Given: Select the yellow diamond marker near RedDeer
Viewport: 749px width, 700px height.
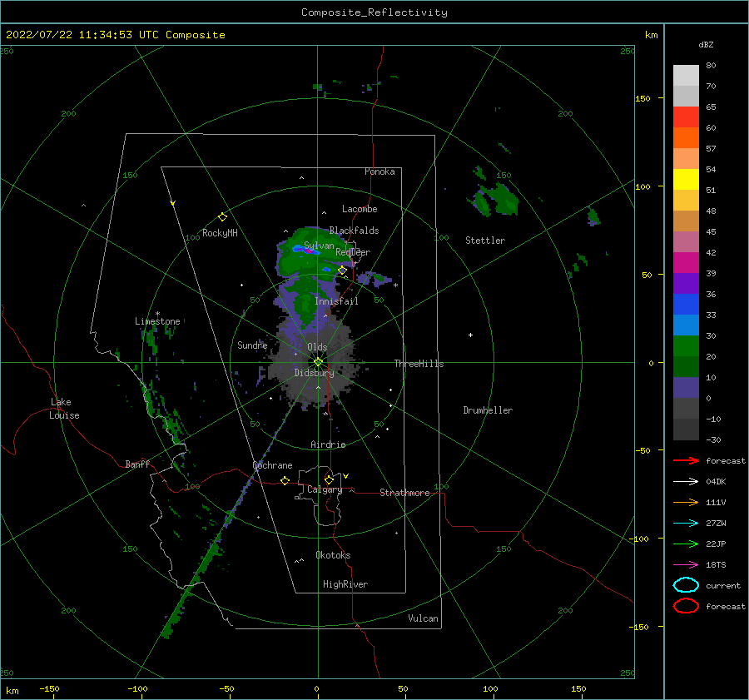Looking at the screenshot, I should point(342,270).
